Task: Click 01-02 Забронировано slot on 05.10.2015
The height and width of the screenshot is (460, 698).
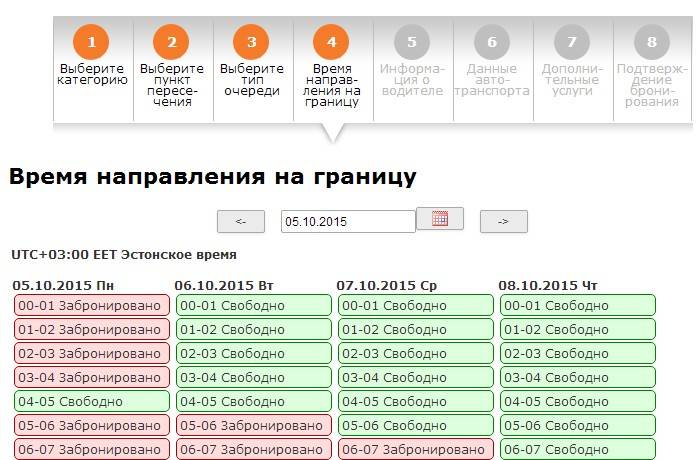Action: coord(92,329)
